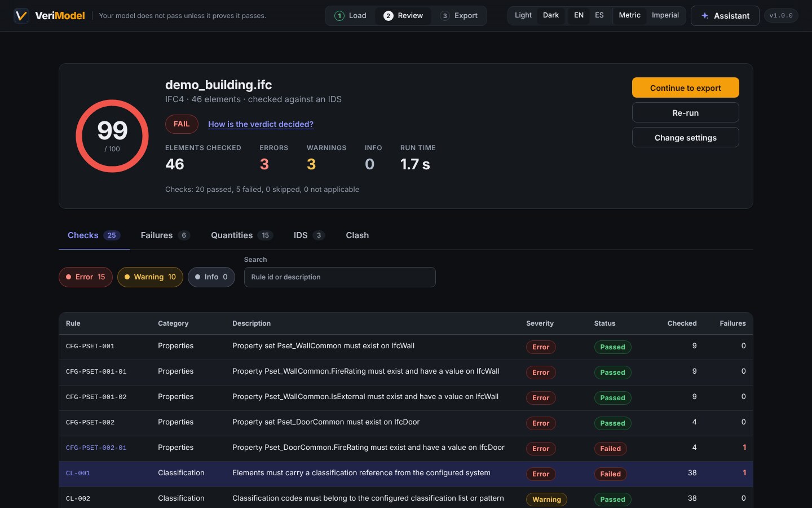Click the 99 score ring

(x=112, y=136)
